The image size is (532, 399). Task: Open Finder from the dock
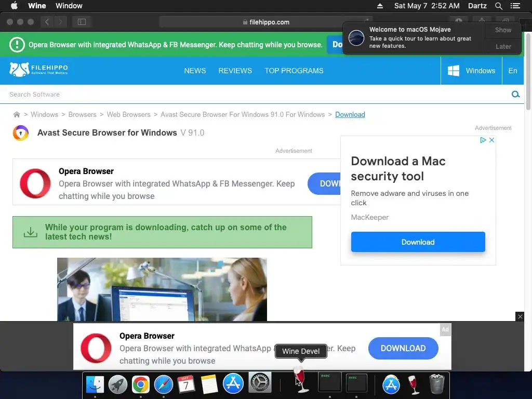coord(95,384)
